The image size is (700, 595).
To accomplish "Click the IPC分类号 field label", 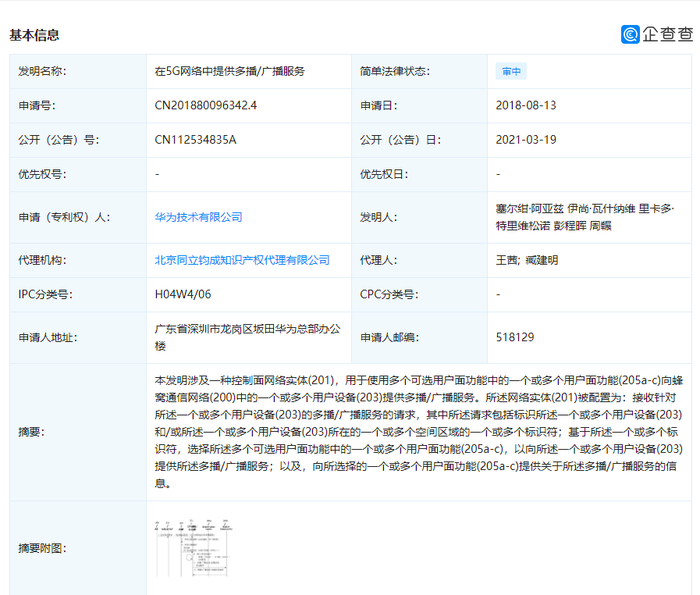I will click(45, 294).
